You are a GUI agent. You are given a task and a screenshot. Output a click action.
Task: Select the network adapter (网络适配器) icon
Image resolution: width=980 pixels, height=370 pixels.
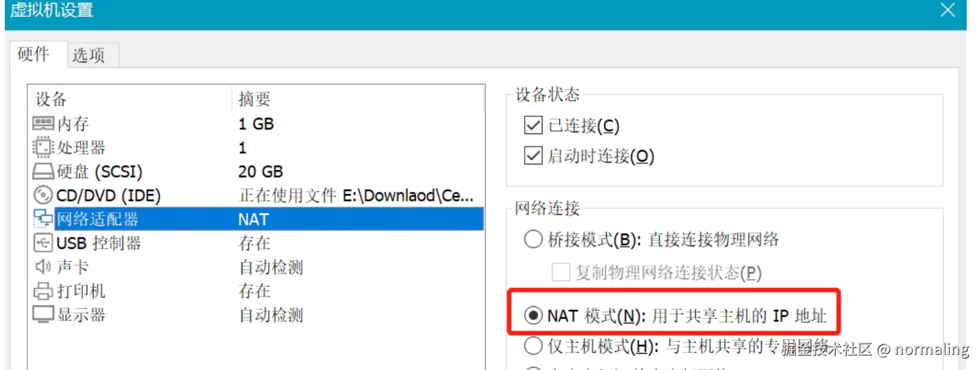point(43,219)
